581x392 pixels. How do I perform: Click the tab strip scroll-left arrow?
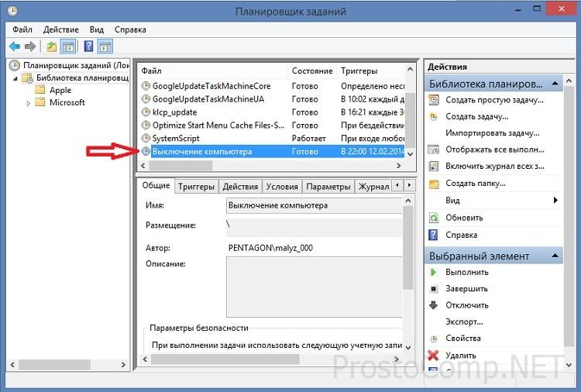pyautogui.click(x=397, y=185)
